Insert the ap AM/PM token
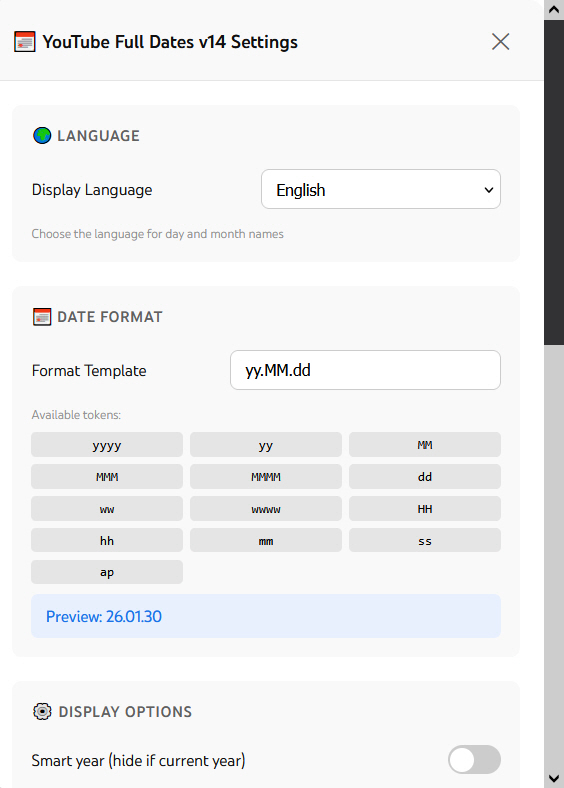This screenshot has height=788, width=564. (107, 572)
